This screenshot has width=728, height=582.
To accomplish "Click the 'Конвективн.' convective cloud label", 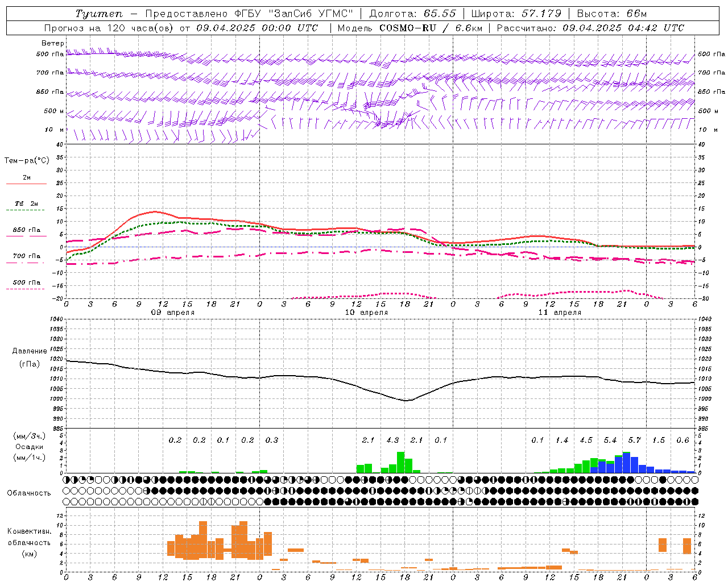I will [30, 531].
